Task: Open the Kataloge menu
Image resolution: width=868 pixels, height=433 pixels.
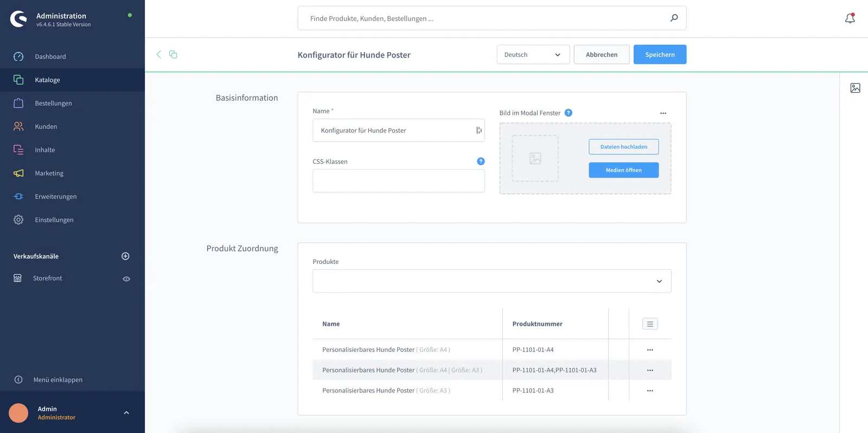Action: (x=72, y=80)
